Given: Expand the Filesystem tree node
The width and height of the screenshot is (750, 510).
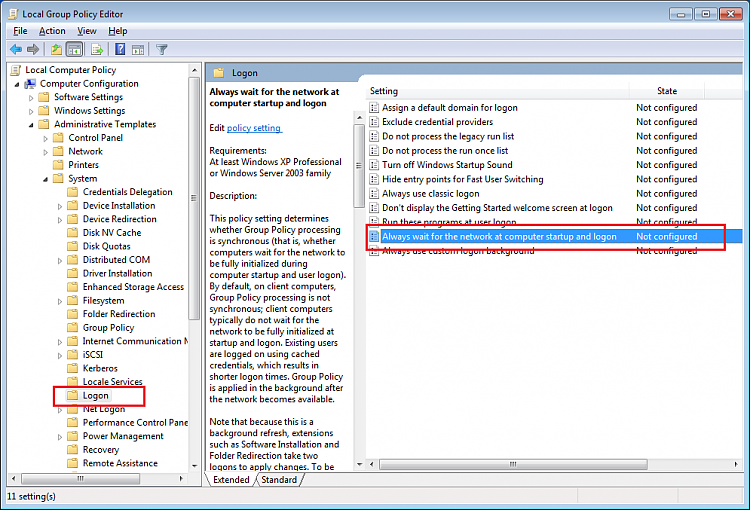Looking at the screenshot, I should (60, 301).
